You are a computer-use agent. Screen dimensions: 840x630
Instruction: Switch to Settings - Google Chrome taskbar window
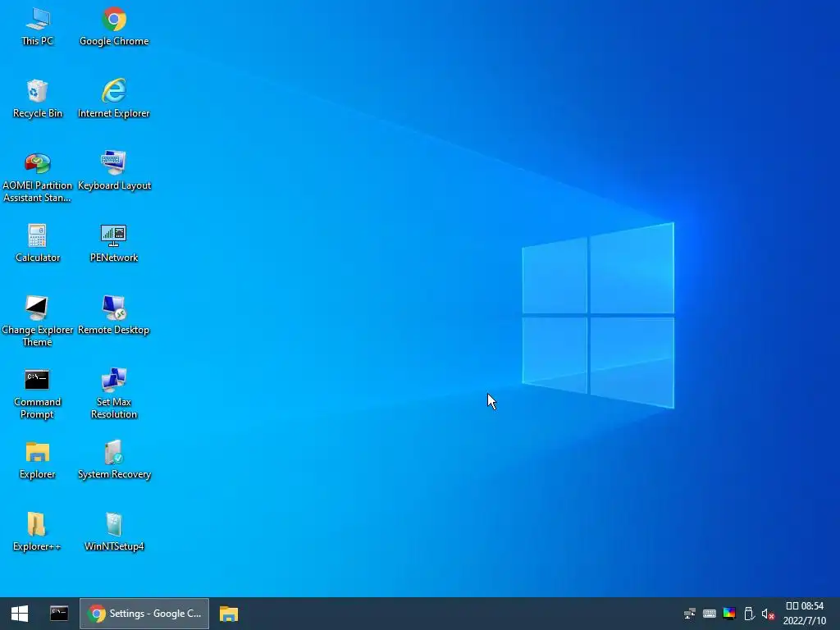tap(144, 614)
